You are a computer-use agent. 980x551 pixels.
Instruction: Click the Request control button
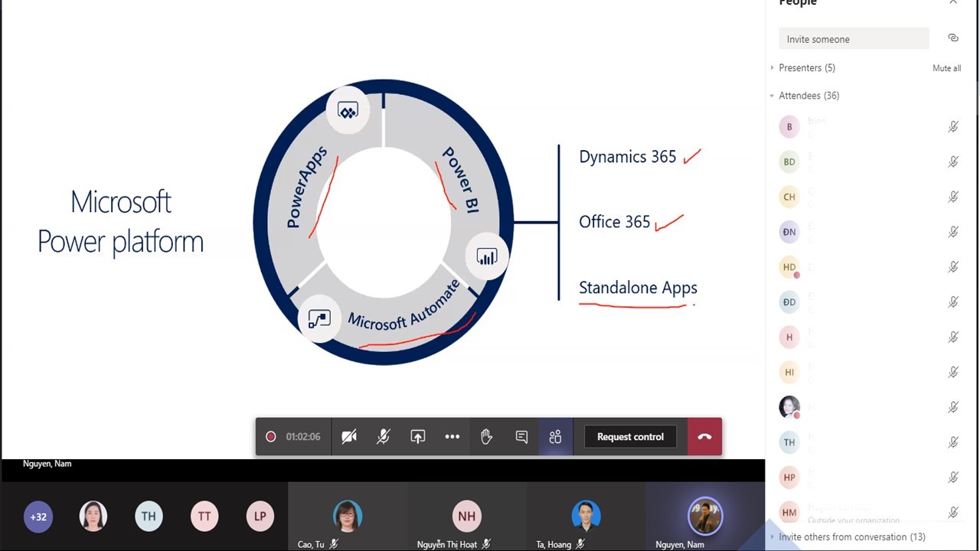(x=630, y=436)
